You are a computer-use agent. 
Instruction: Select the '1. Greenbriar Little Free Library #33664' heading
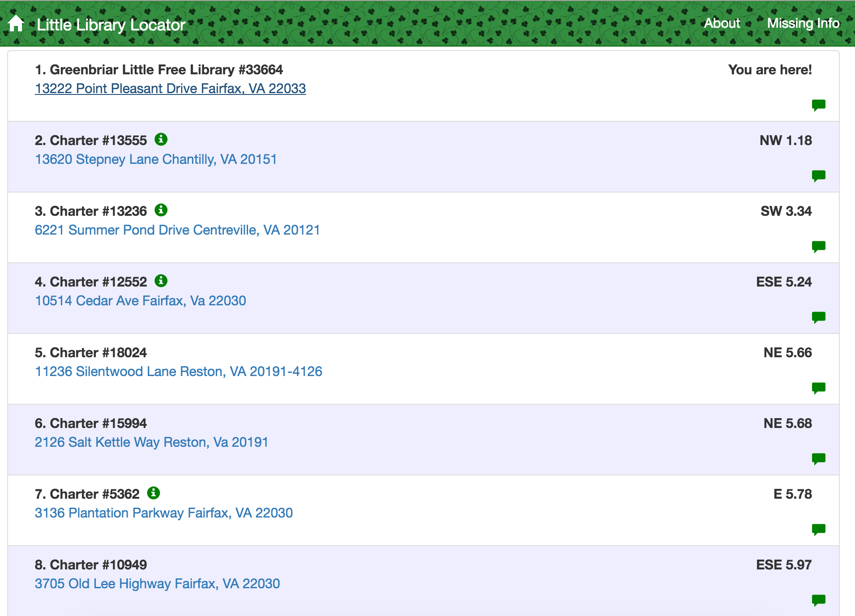click(159, 70)
